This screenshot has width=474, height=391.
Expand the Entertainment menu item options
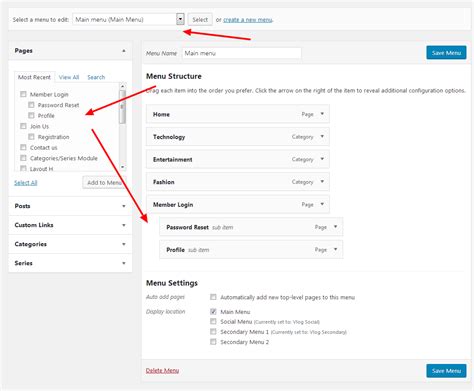(322, 159)
